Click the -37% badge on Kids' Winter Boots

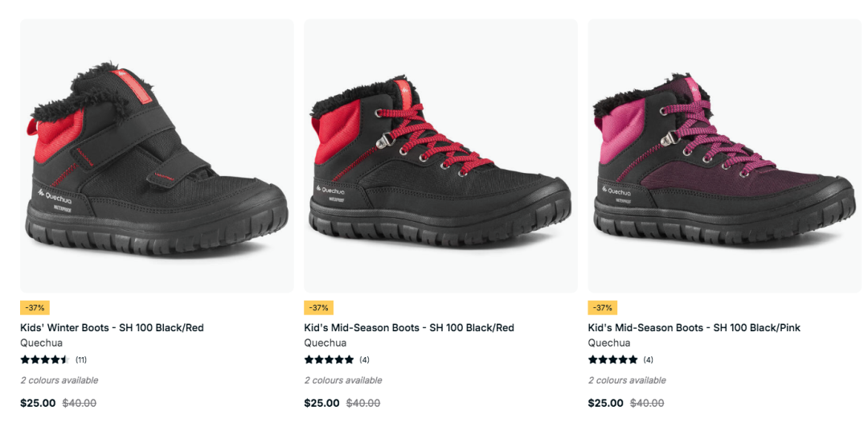[35, 307]
